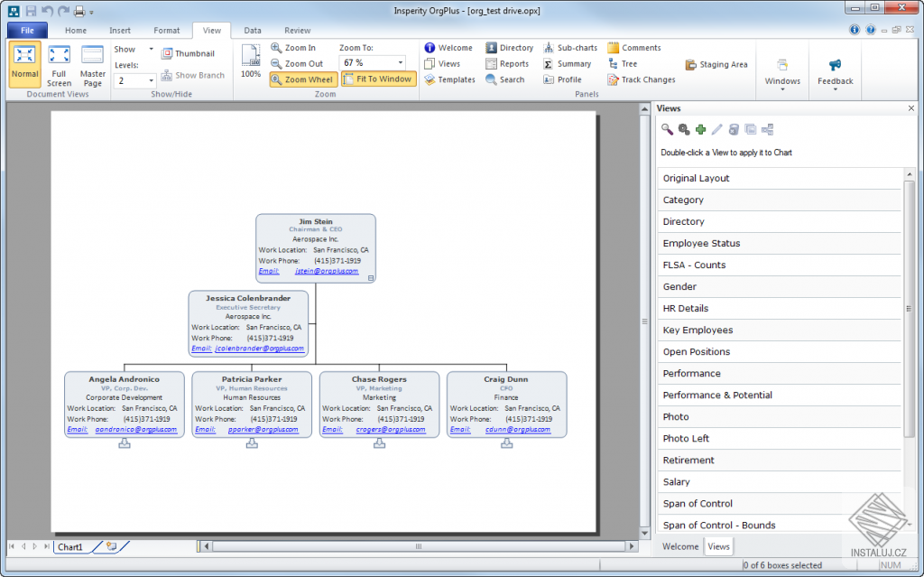Toggle the Zoom Wheel option
The width and height of the screenshot is (924, 577).
coord(303,79)
